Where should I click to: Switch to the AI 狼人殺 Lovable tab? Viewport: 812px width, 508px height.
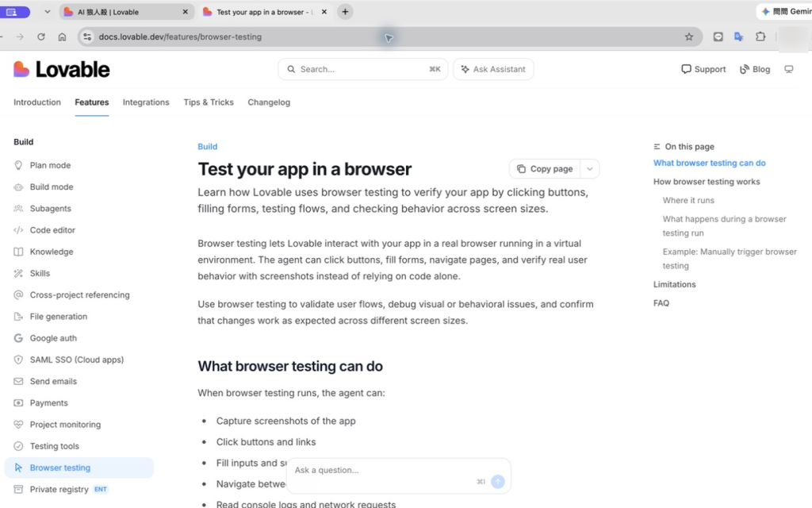tap(126, 12)
